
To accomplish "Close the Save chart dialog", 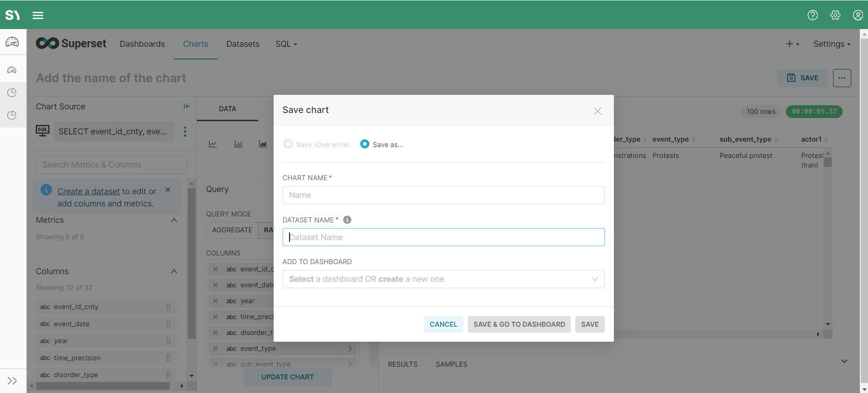I will [x=598, y=111].
